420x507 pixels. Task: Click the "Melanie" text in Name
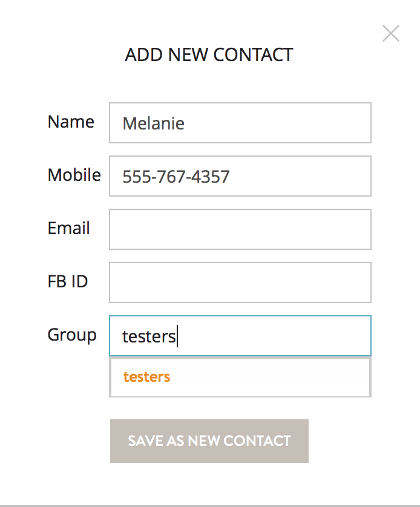click(x=153, y=123)
